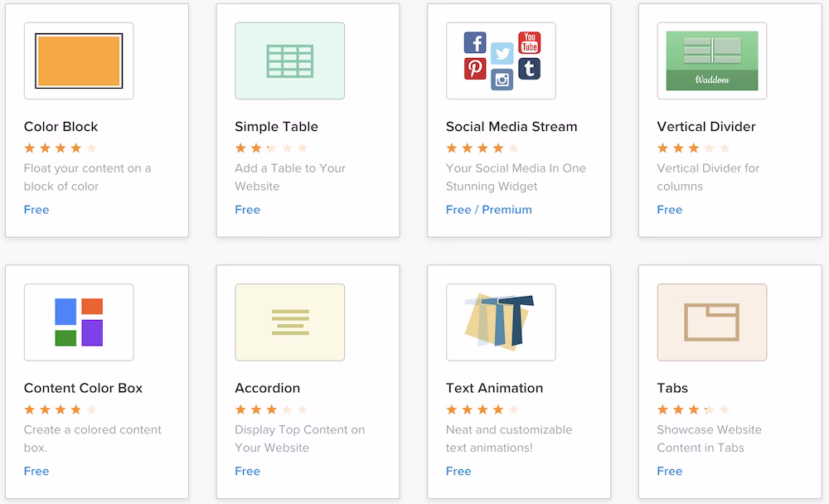Click 'Vertical Divider for columns' description
Viewport: 829px width, 504px height.
pyautogui.click(x=709, y=177)
